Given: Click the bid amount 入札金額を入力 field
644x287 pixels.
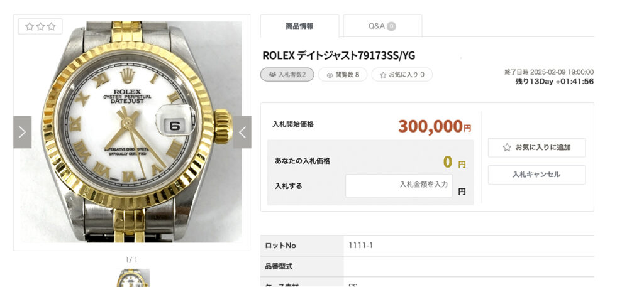Looking at the screenshot, I should pyautogui.click(x=399, y=185).
